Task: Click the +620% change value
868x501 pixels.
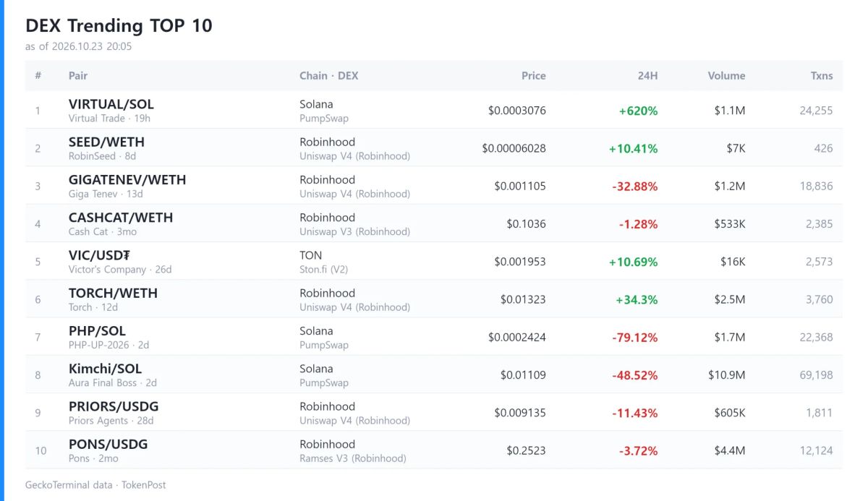Action: [638, 111]
